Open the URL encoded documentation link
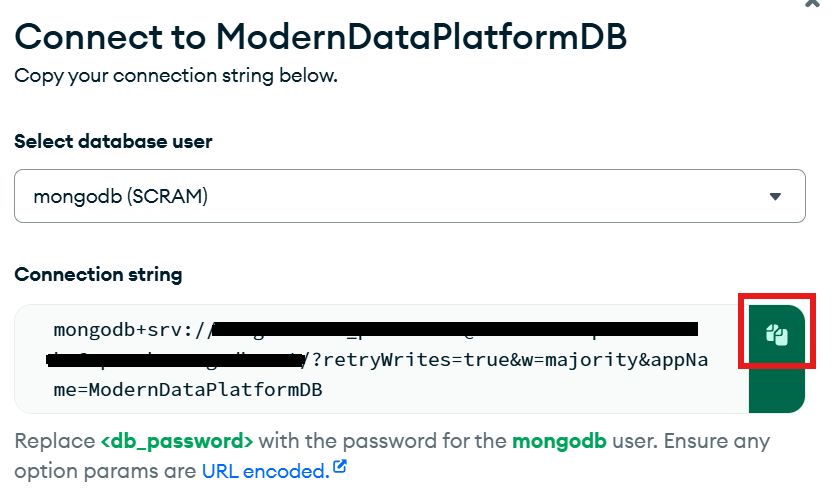 click(x=265, y=470)
